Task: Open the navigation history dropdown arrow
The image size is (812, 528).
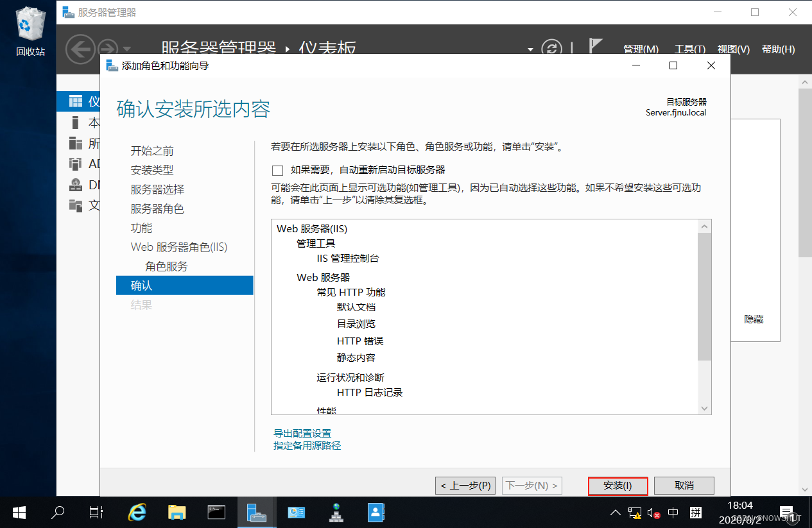Action: 126,49
